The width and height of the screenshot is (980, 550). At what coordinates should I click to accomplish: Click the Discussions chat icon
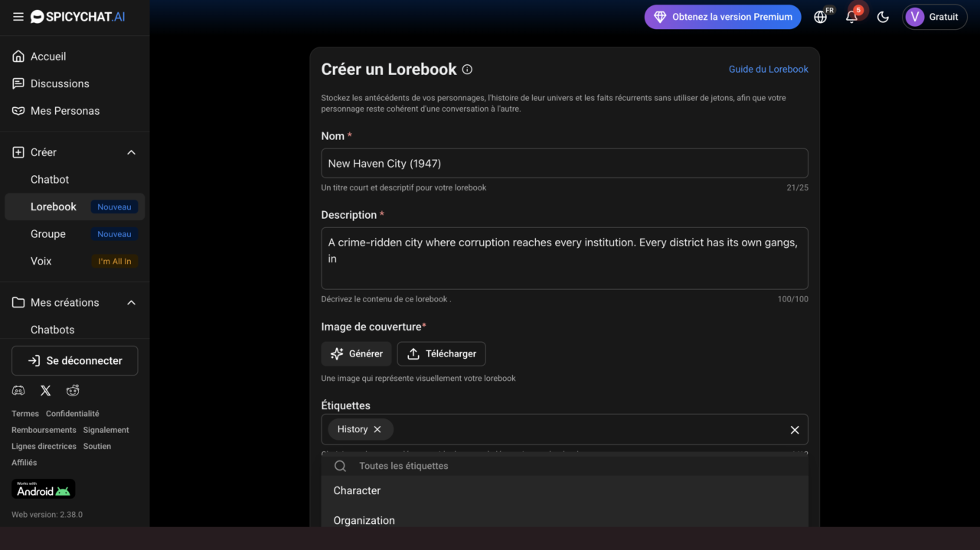[x=18, y=83]
